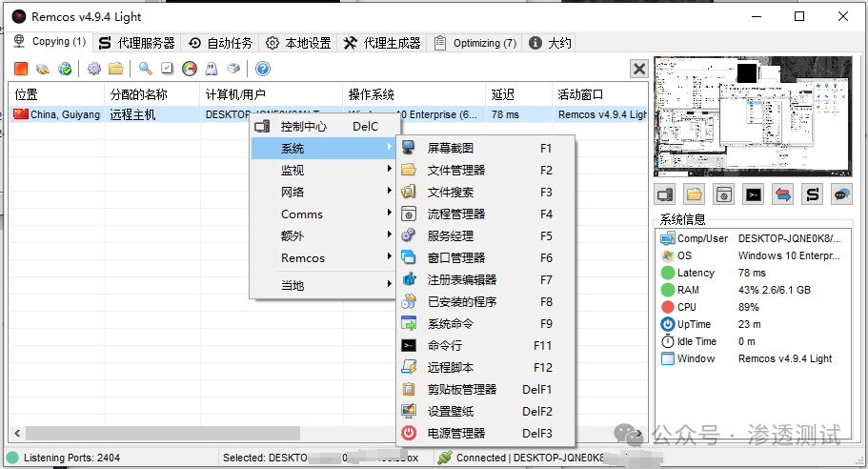Open the 自动任务 tab

click(x=221, y=43)
